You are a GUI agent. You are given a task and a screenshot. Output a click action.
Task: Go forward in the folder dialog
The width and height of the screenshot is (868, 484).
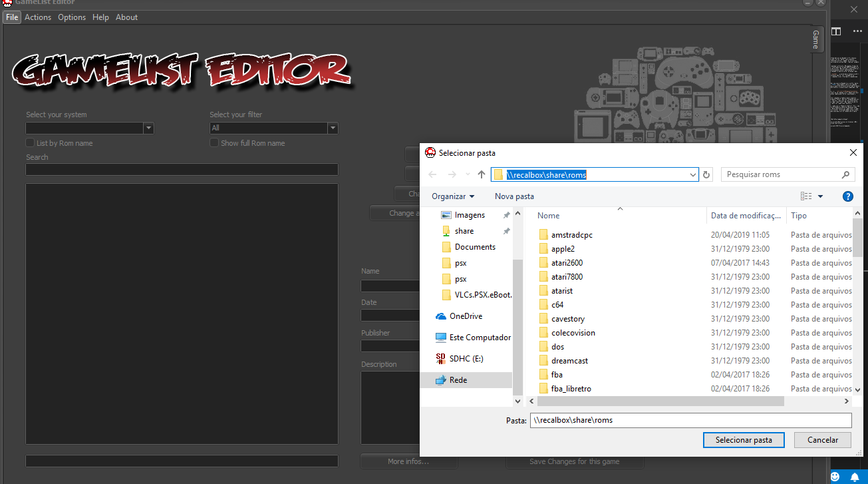452,174
